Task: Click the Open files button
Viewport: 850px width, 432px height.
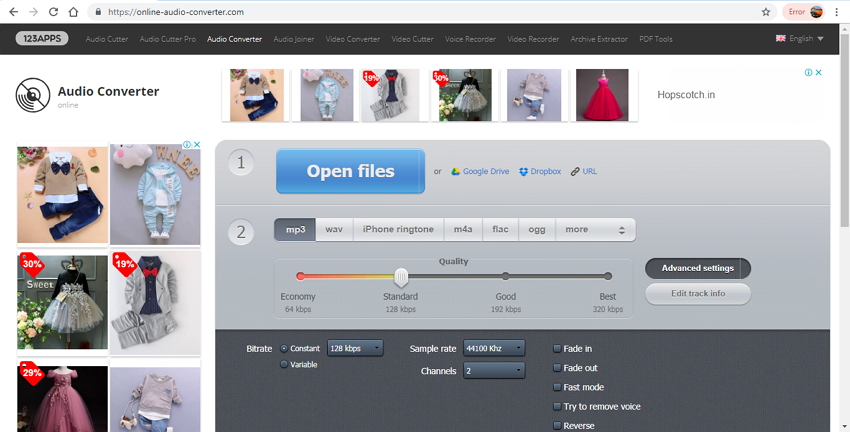Action: [350, 171]
